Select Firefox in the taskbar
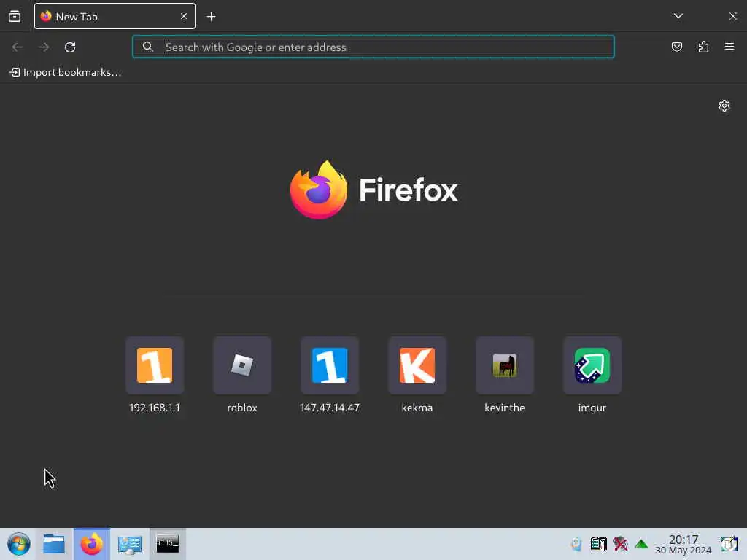The height and width of the screenshot is (560, 747). coord(91,544)
